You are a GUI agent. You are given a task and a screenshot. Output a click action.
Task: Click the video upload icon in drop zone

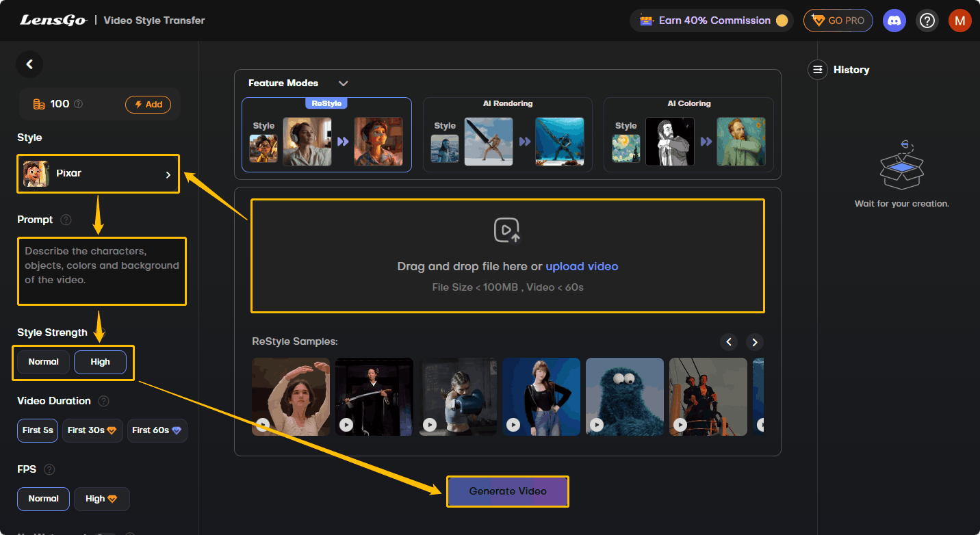point(507,231)
